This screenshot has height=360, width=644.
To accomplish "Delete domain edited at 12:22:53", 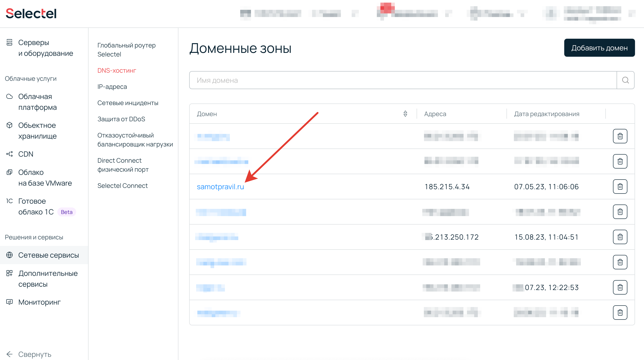I will click(x=620, y=287).
